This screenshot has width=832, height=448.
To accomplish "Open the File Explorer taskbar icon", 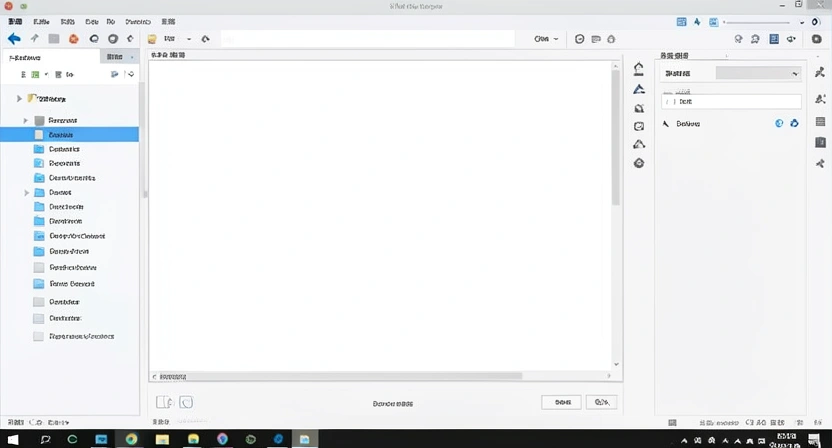I will coord(162,439).
